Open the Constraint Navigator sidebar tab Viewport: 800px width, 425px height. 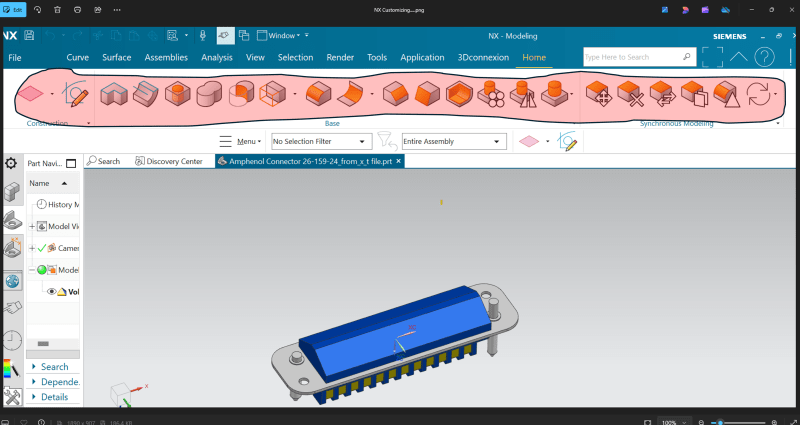[x=12, y=250]
